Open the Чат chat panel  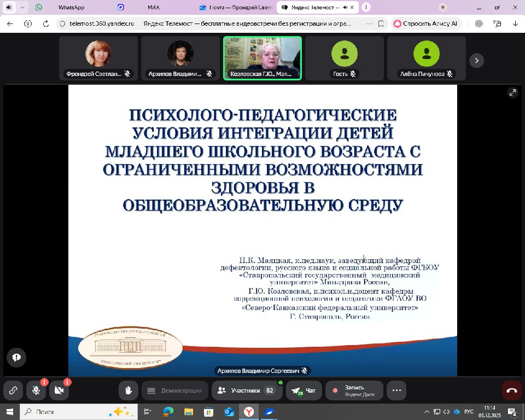click(x=304, y=390)
